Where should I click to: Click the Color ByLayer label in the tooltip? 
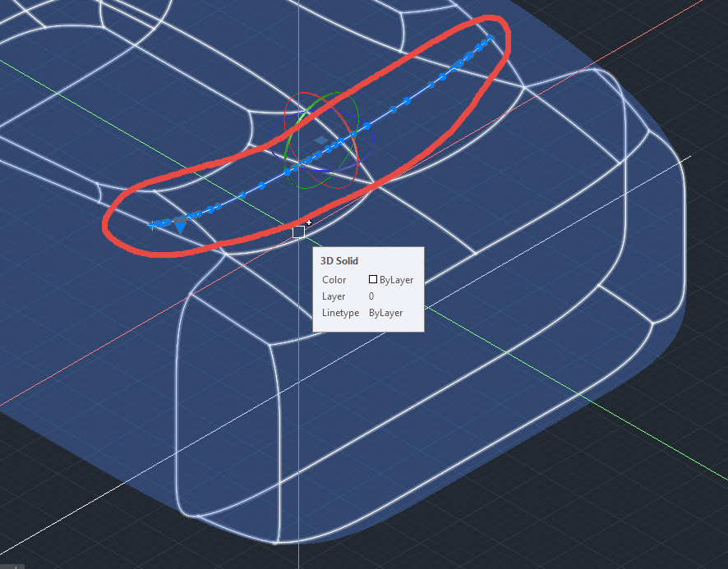click(x=334, y=280)
